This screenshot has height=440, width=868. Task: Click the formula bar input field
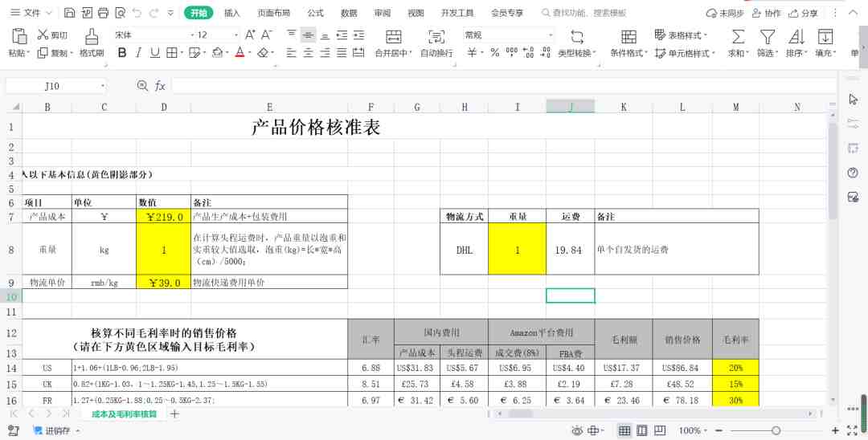click(504, 86)
